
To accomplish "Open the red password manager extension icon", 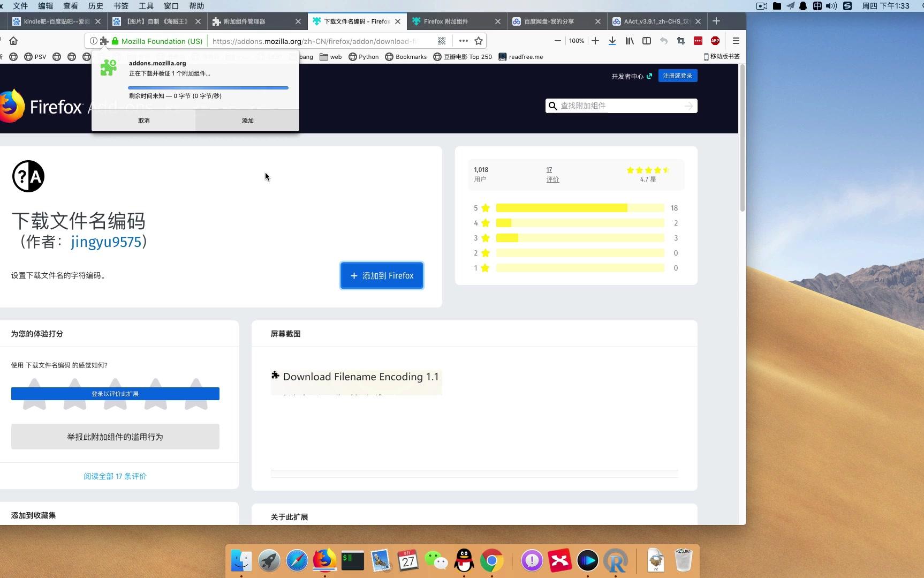I will click(698, 41).
